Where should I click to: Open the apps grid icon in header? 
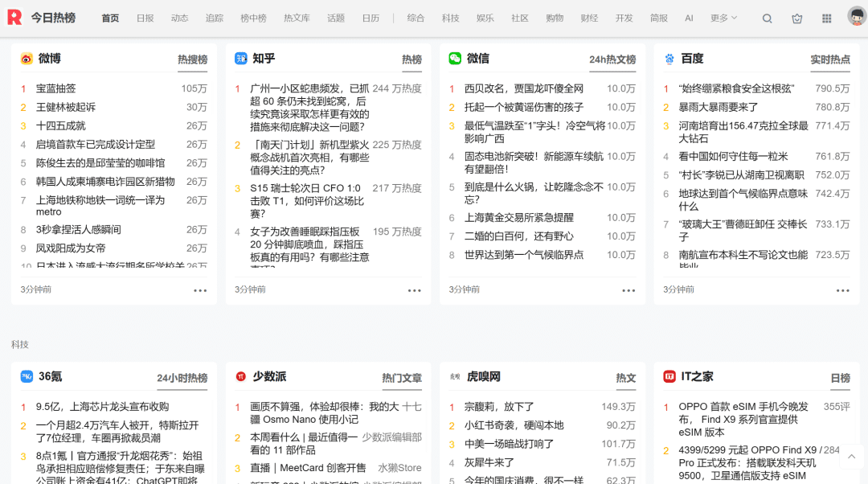[826, 18]
